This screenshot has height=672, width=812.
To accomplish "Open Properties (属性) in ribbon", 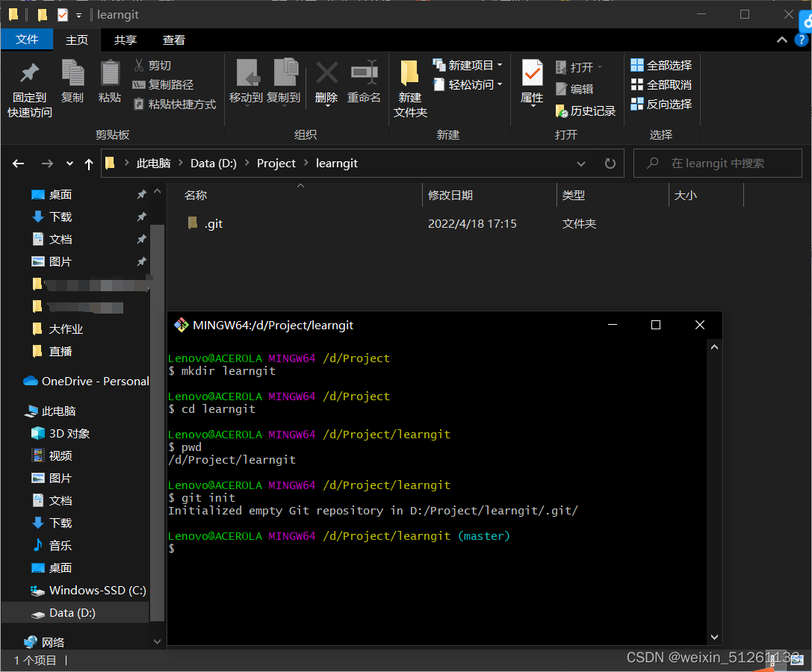I will (532, 82).
